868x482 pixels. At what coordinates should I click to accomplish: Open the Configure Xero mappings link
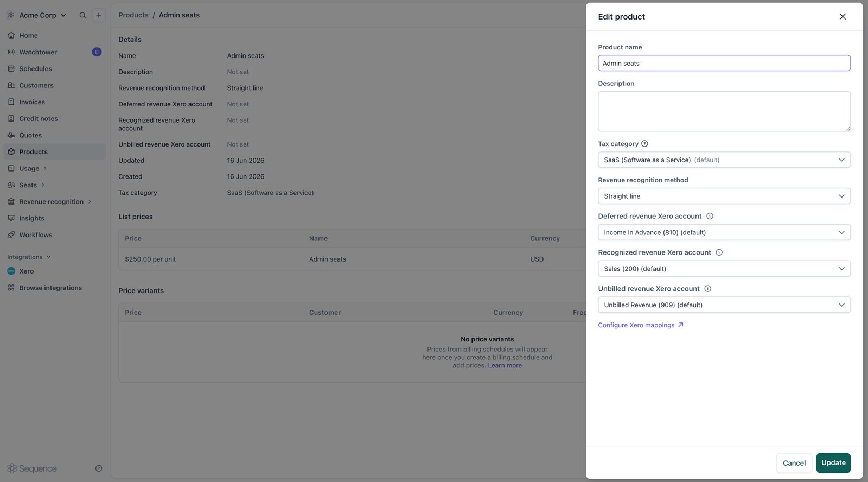[641, 325]
